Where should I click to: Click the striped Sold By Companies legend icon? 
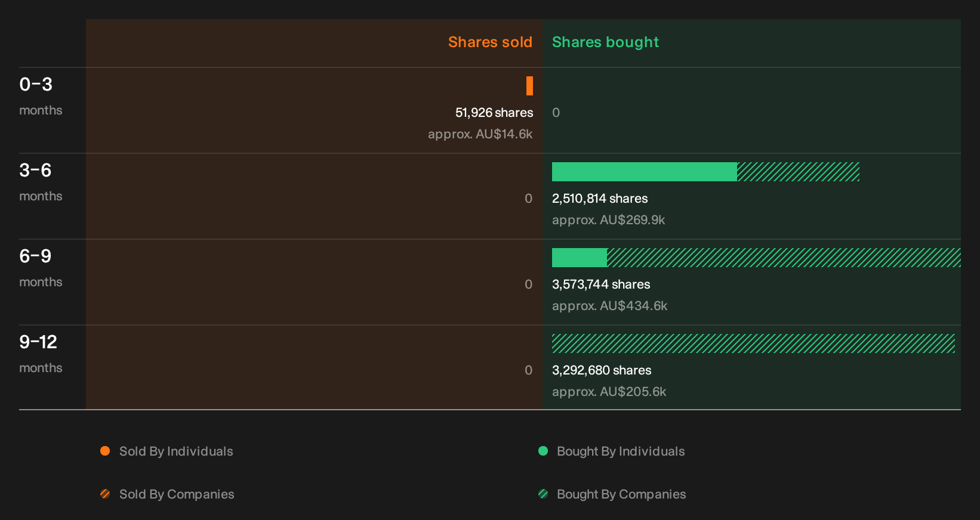pos(105,494)
